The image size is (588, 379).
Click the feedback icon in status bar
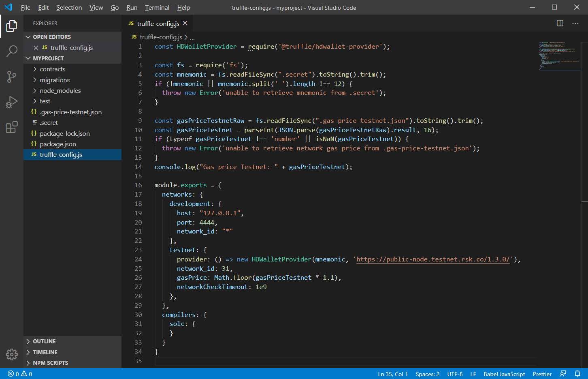563,374
